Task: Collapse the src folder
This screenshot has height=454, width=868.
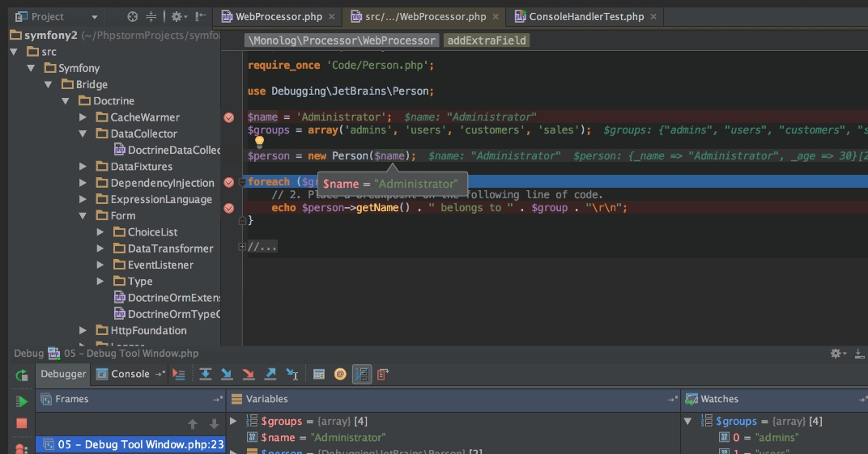Action: coord(14,52)
